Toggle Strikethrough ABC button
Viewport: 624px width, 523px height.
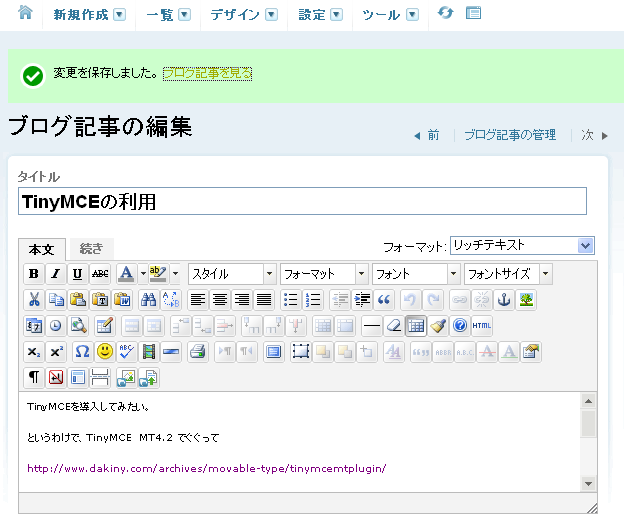click(100, 274)
